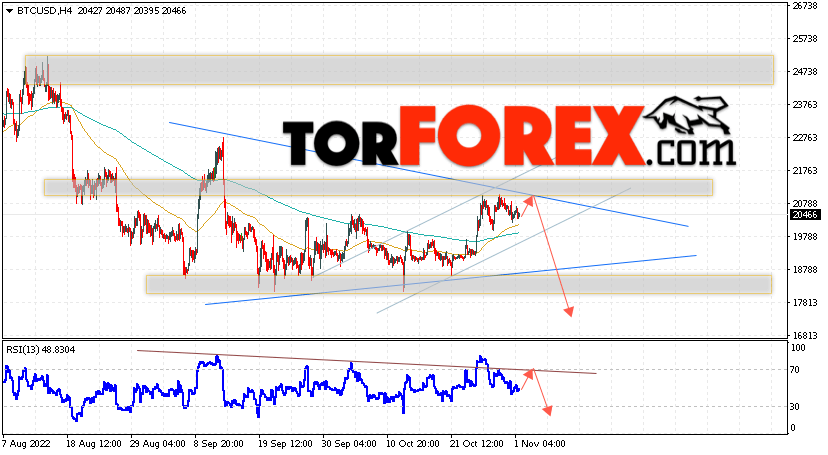Click the 24738 price axis label
The height and width of the screenshot is (455, 828).
click(x=805, y=71)
